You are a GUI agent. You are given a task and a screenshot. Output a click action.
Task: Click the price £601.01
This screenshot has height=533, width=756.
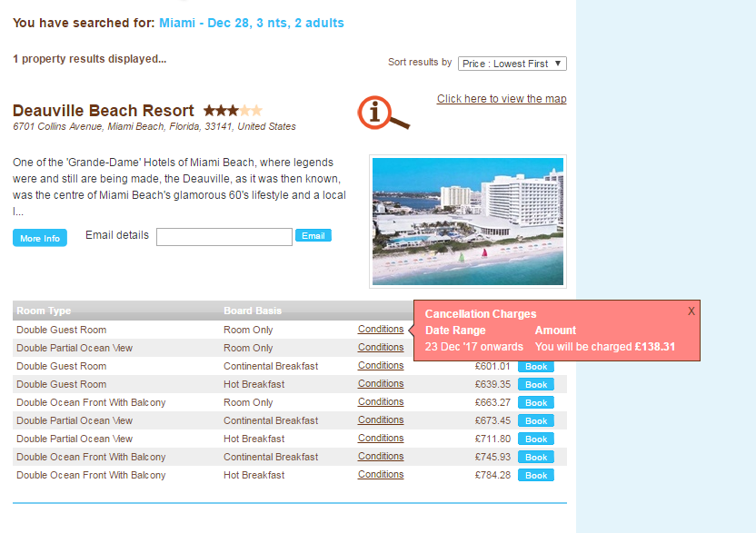pyautogui.click(x=492, y=366)
